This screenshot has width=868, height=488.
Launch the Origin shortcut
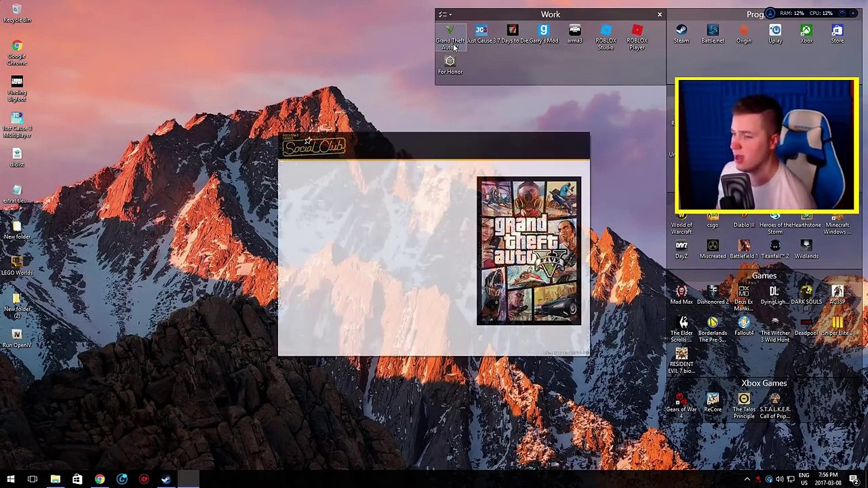click(x=744, y=34)
